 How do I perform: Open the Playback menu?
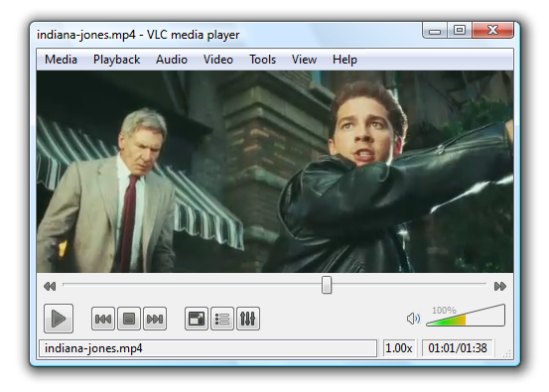click(116, 60)
